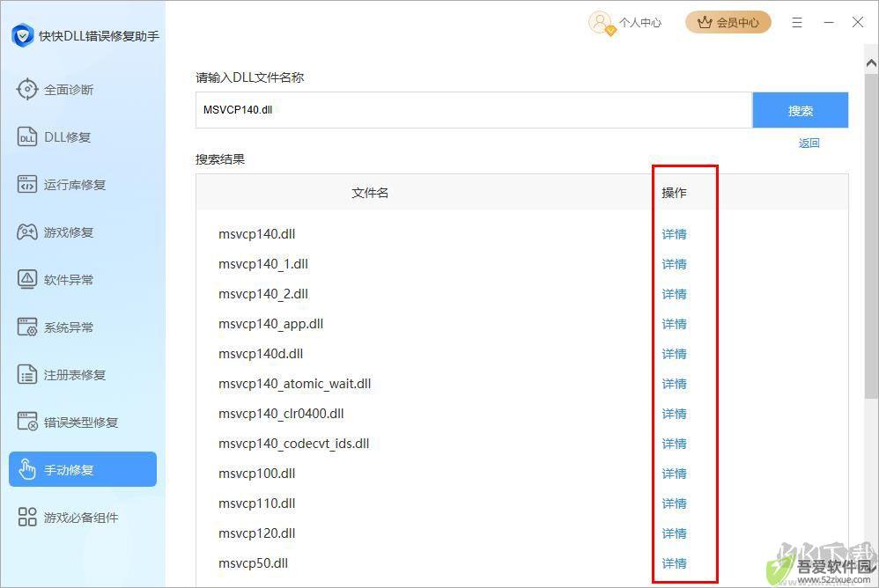Click the 返回 link

pyautogui.click(x=809, y=143)
